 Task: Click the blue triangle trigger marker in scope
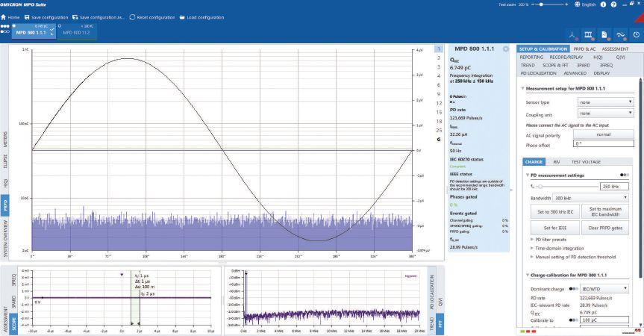click(122, 275)
